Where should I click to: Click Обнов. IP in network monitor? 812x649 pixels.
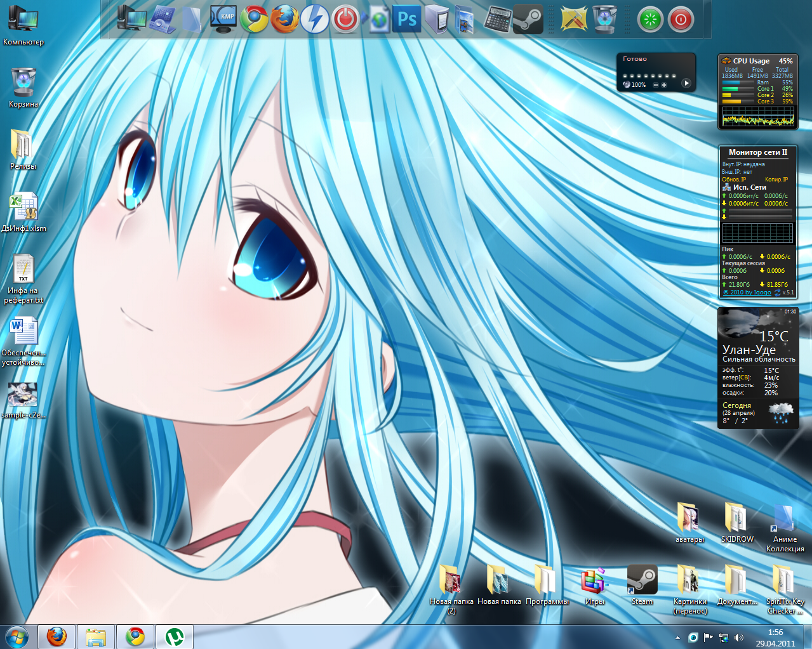[x=734, y=180]
